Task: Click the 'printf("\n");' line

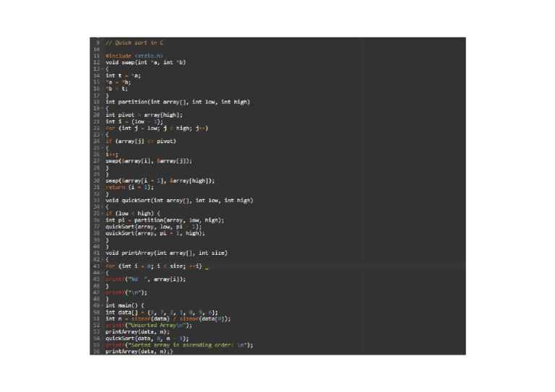Action: point(126,292)
